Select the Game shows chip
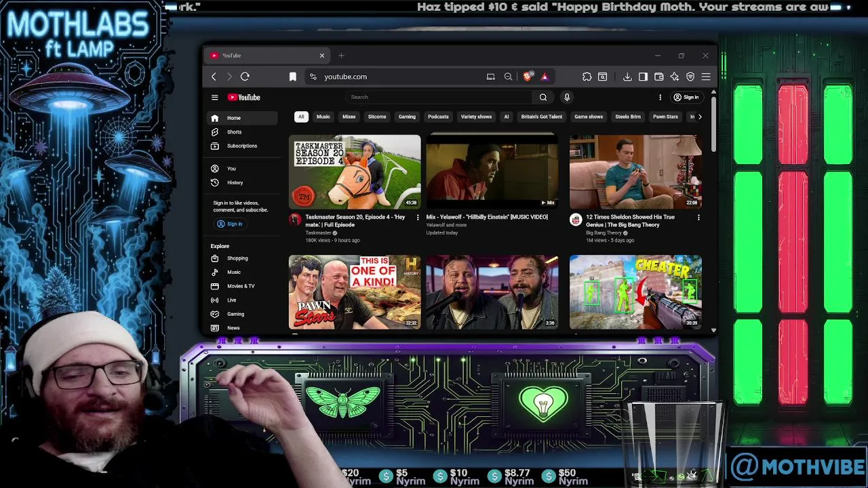The width and height of the screenshot is (868, 488). click(589, 117)
